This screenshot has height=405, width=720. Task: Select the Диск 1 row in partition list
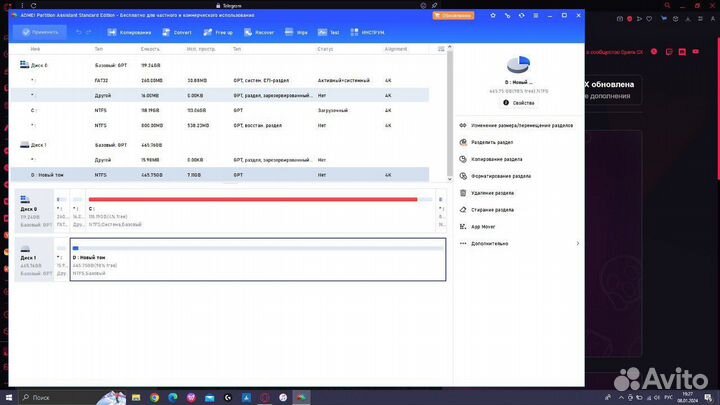220,145
